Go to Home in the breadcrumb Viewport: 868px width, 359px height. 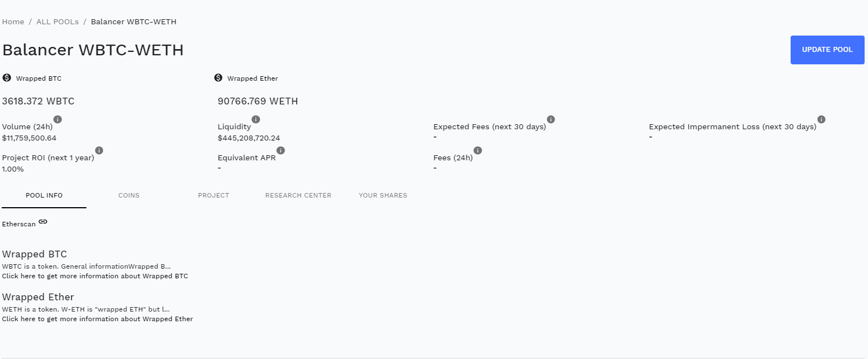click(13, 22)
